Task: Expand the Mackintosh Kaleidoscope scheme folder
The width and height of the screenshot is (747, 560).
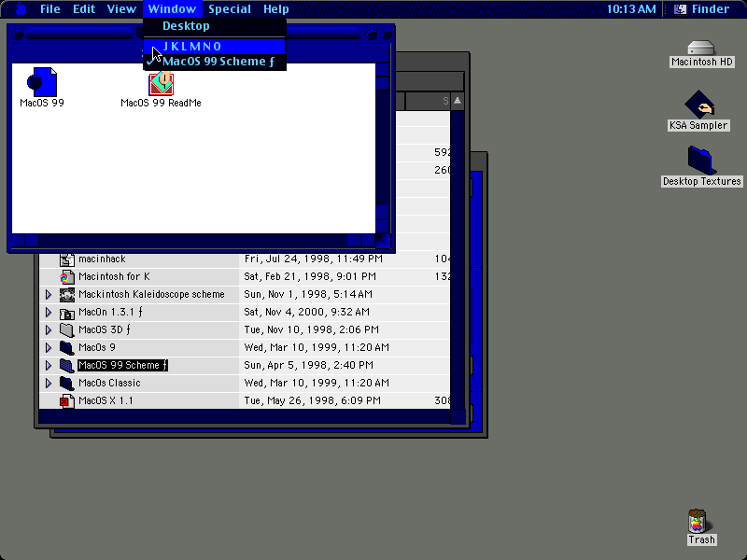Action: tap(49, 294)
